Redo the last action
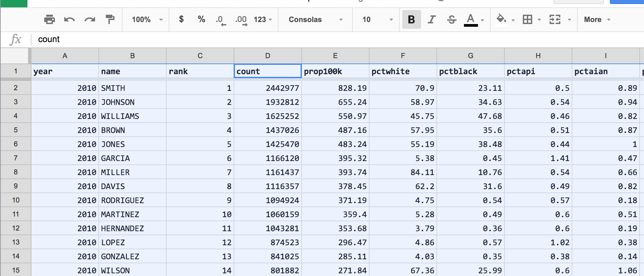 point(90,19)
